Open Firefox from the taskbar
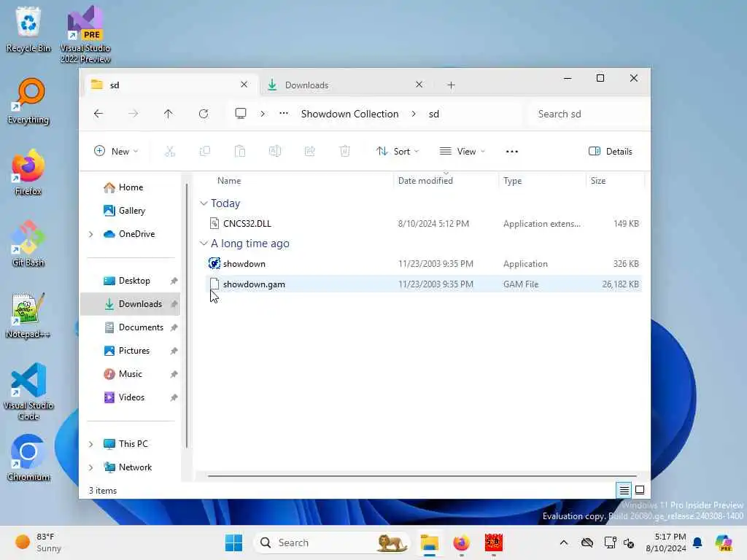Screen dimensions: 747x560 pos(461,542)
